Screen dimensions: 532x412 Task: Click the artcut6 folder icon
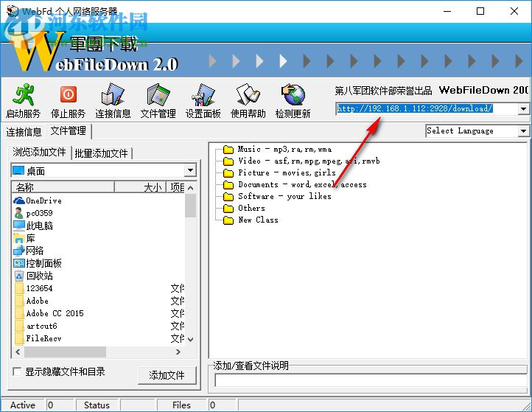pyautogui.click(x=19, y=327)
